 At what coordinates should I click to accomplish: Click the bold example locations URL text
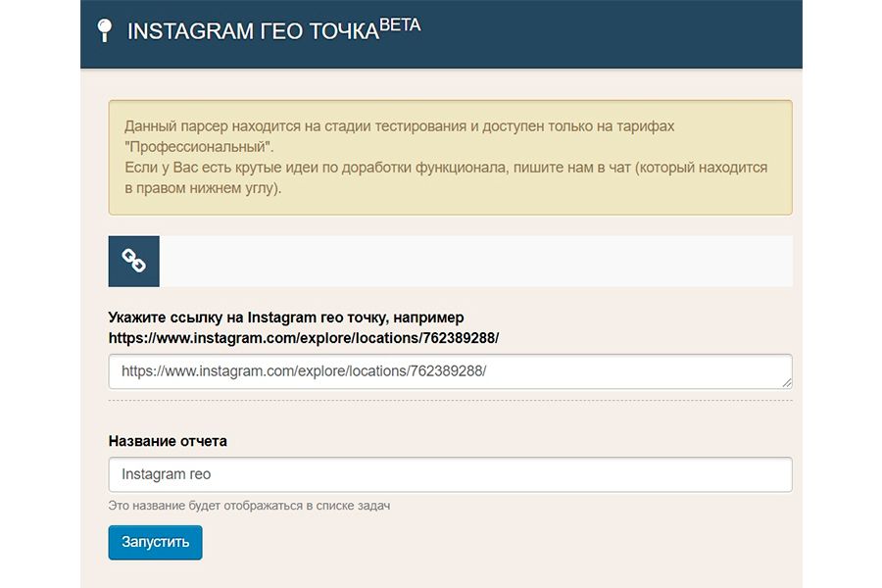pos(304,337)
